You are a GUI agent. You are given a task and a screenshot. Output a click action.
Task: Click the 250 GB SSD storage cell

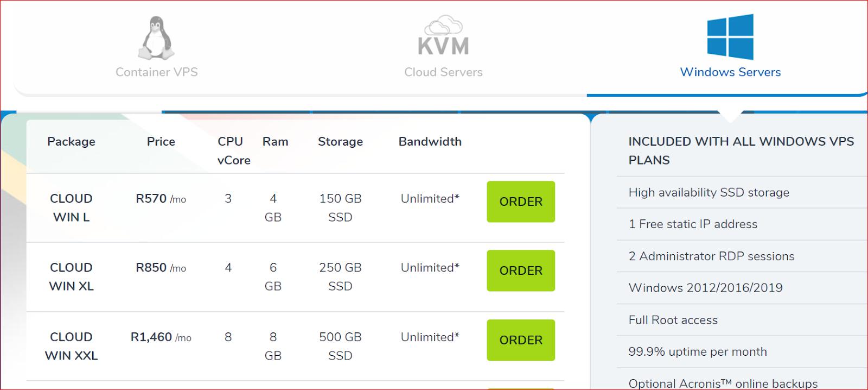click(340, 276)
